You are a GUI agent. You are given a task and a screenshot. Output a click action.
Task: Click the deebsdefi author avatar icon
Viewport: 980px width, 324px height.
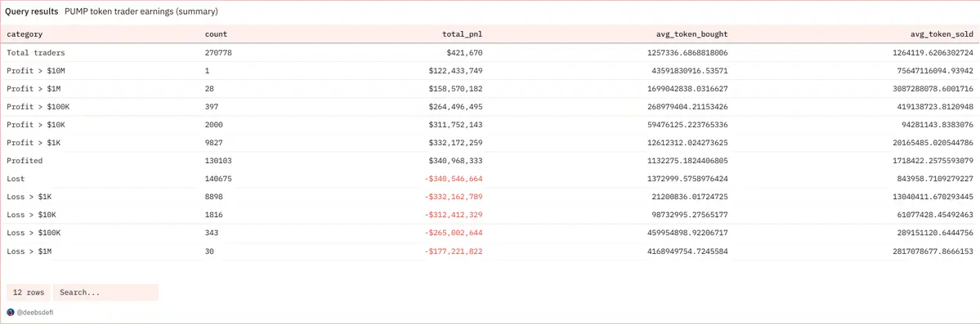(10, 312)
